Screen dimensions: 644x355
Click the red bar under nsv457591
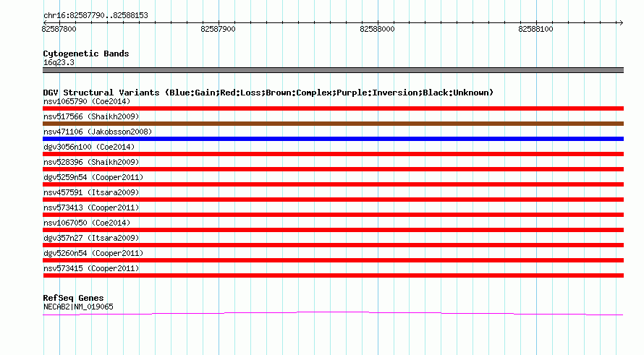[333, 200]
